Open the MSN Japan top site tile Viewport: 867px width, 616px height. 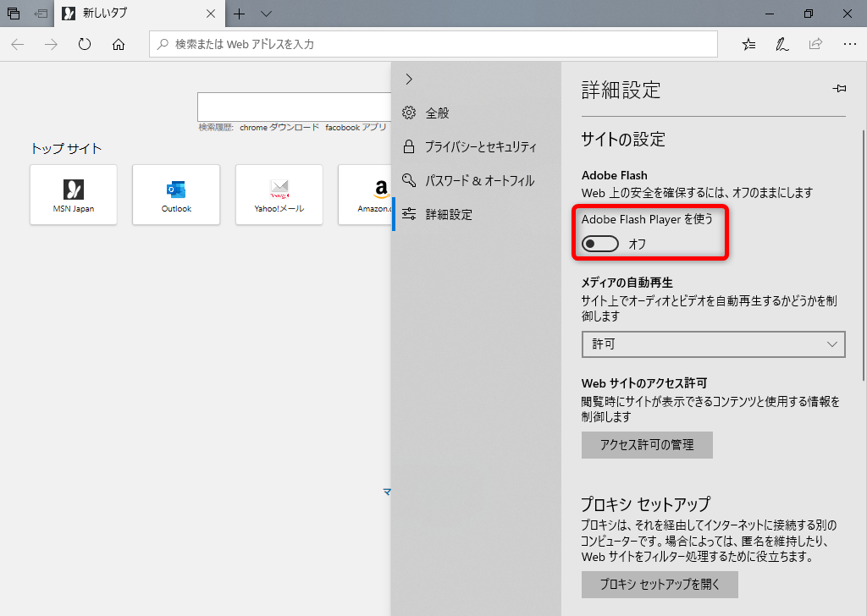(73, 195)
